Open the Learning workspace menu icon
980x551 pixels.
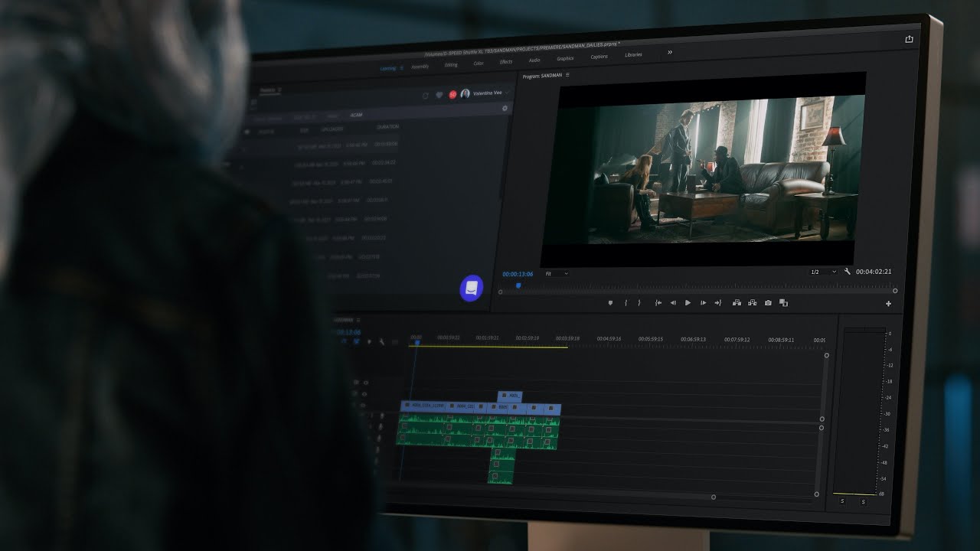[401, 68]
